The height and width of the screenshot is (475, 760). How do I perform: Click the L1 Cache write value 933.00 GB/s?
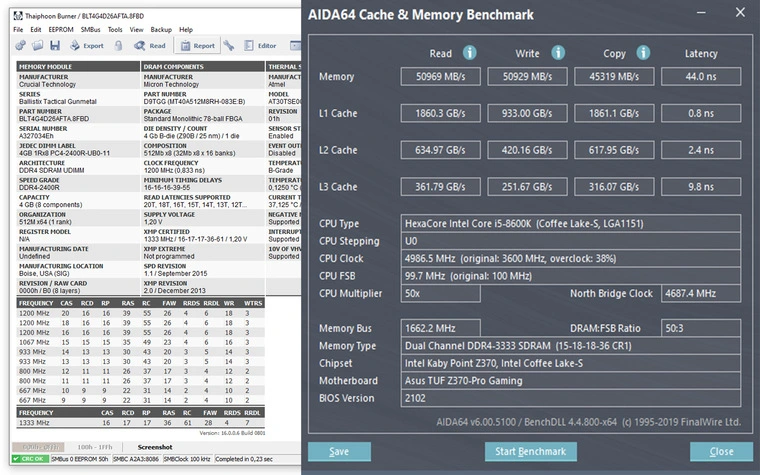pos(527,113)
